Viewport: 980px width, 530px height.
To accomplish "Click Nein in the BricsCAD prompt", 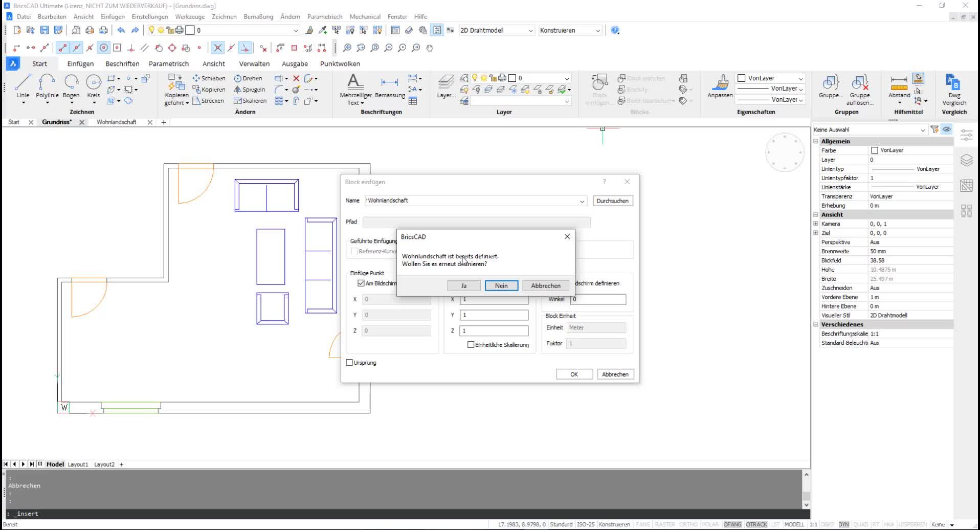I will (501, 285).
